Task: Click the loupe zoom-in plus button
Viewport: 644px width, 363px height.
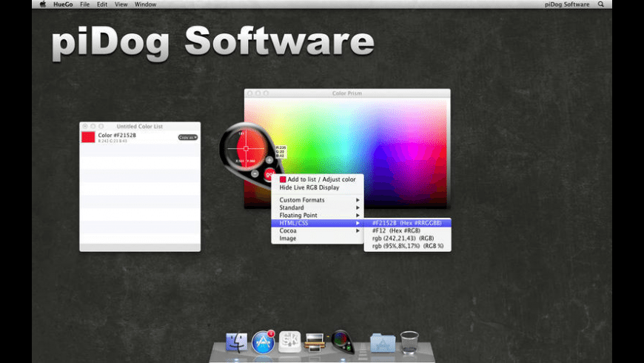Action: [x=269, y=160]
